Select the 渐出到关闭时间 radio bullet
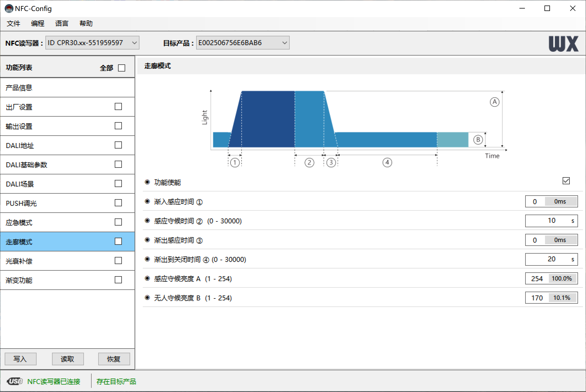The image size is (586, 392). tap(147, 259)
